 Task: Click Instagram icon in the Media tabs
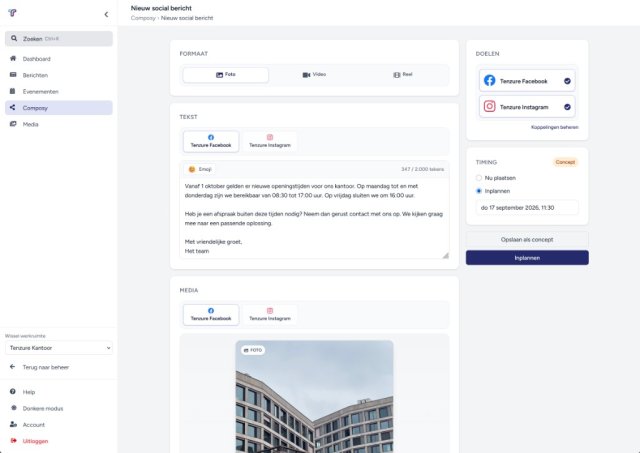[x=270, y=311]
